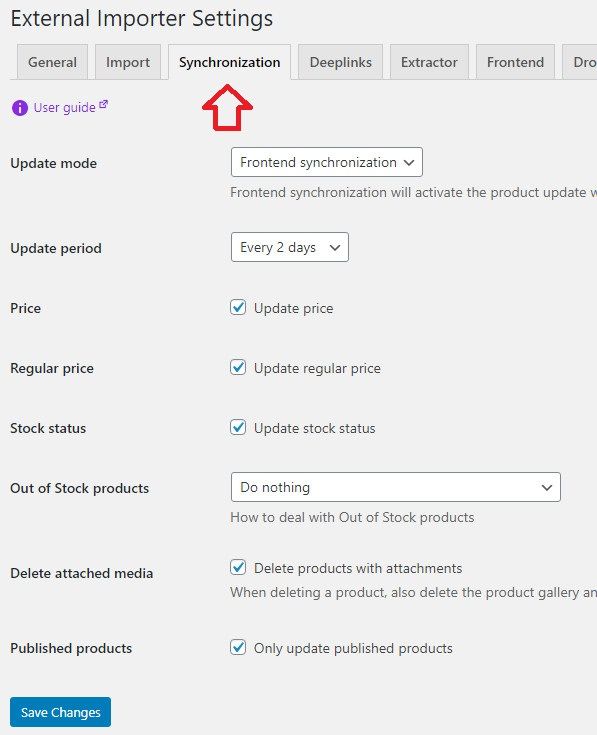Image resolution: width=597 pixels, height=735 pixels.
Task: Go to the Extractor tab
Action: coord(429,62)
